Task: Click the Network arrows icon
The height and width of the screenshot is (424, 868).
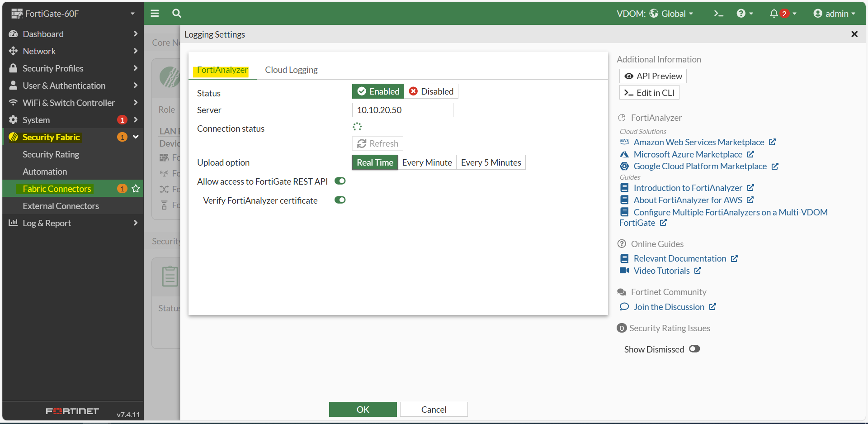Action: coord(13,51)
